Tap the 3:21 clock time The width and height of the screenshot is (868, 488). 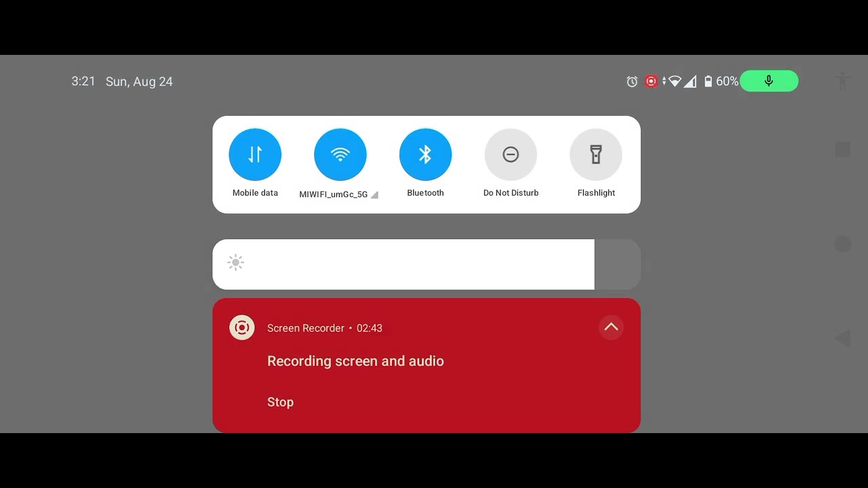pyautogui.click(x=83, y=81)
